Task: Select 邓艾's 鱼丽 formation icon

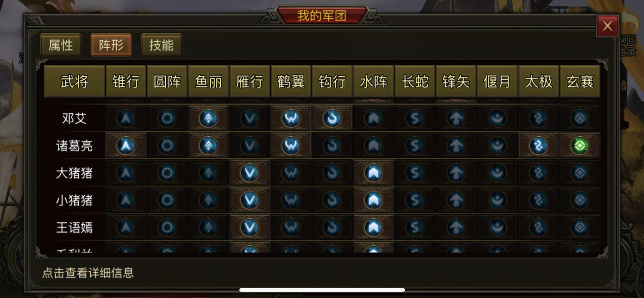Action: (208, 118)
